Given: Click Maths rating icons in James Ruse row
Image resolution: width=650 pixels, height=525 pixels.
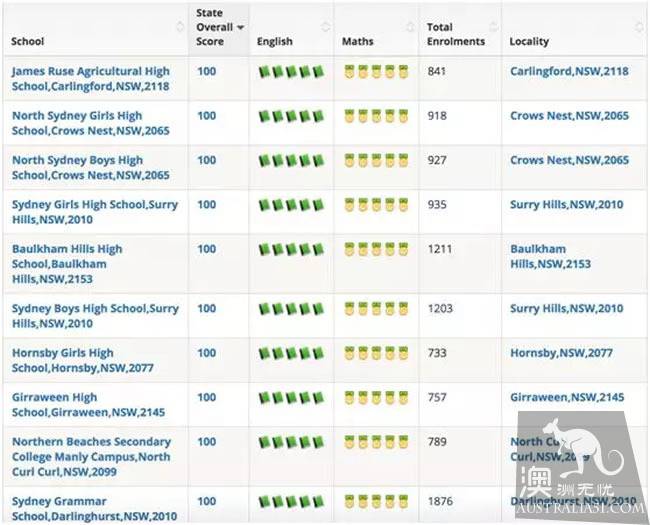Looking at the screenshot, I should [376, 72].
